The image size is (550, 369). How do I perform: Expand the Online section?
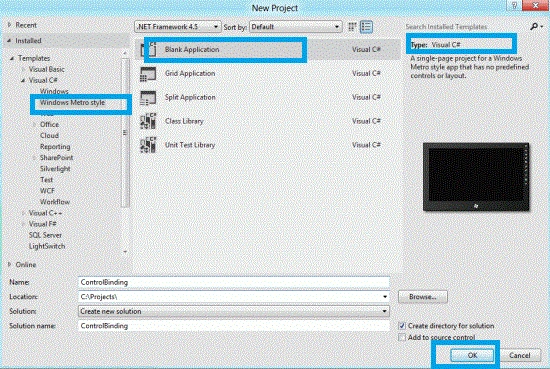(9, 264)
